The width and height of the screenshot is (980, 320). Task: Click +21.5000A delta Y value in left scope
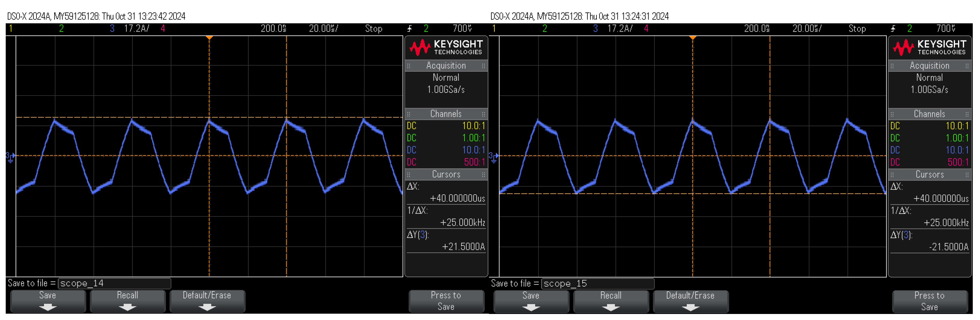pos(463,247)
